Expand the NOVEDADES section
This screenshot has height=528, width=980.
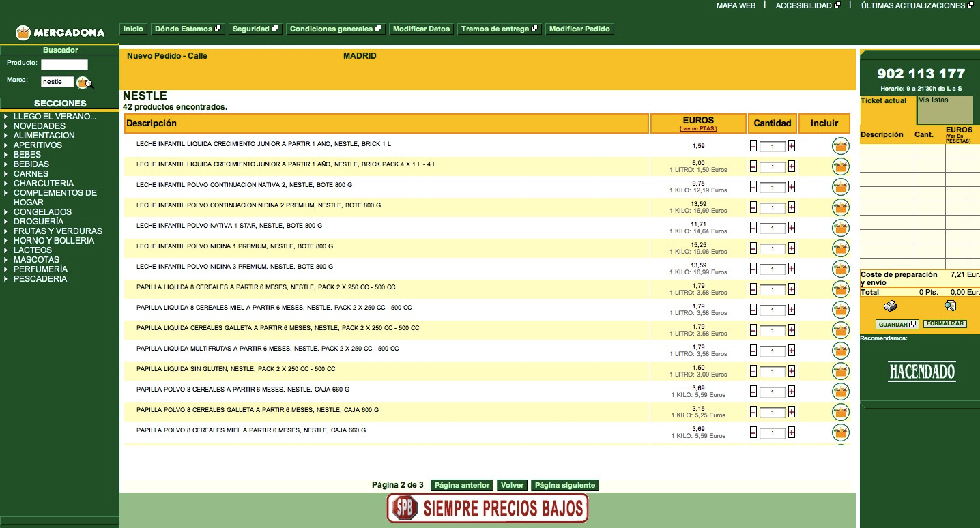click(5, 126)
